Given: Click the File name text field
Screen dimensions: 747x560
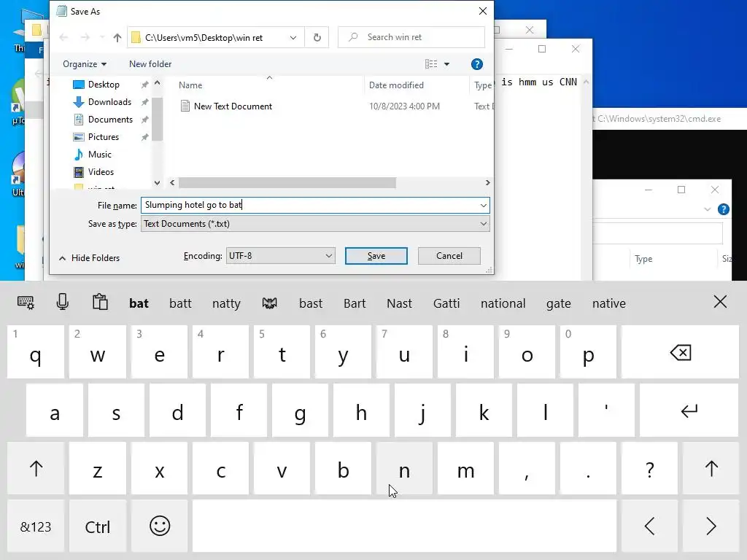Looking at the screenshot, I should click(x=309, y=205).
